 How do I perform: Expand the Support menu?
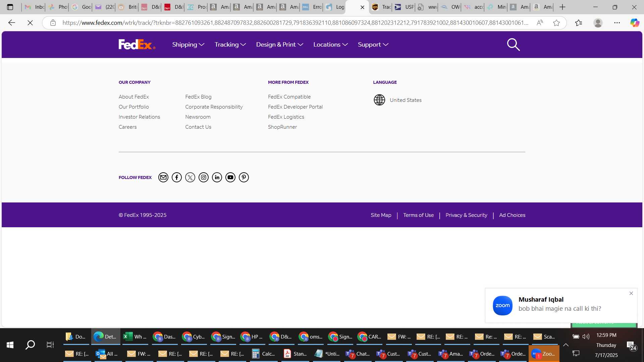coord(373,45)
